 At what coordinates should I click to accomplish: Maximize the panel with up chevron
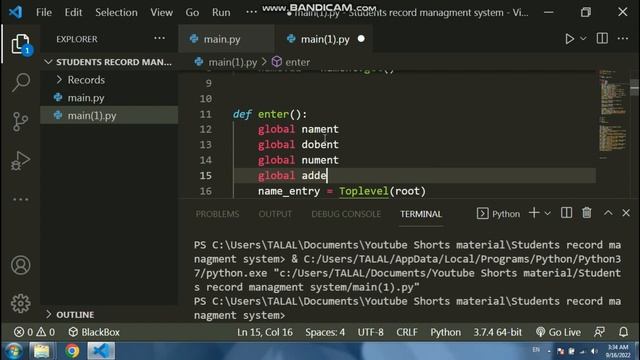tap(608, 213)
